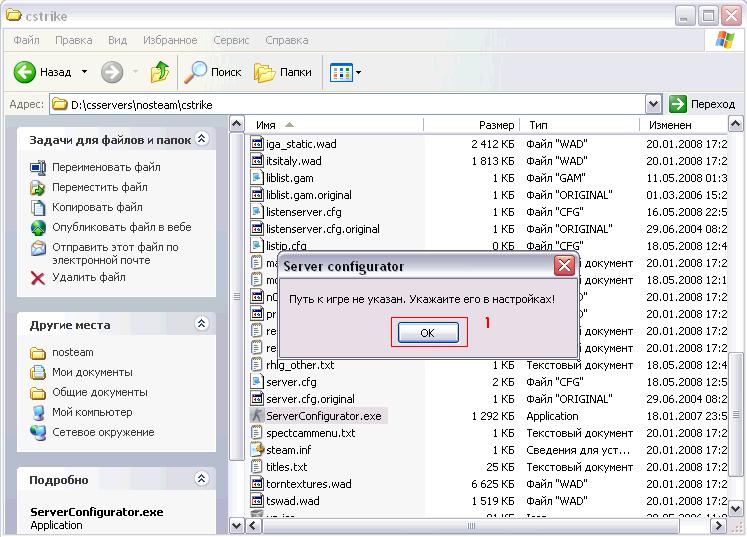Click the horizontal scroll-left arrow

[253, 526]
